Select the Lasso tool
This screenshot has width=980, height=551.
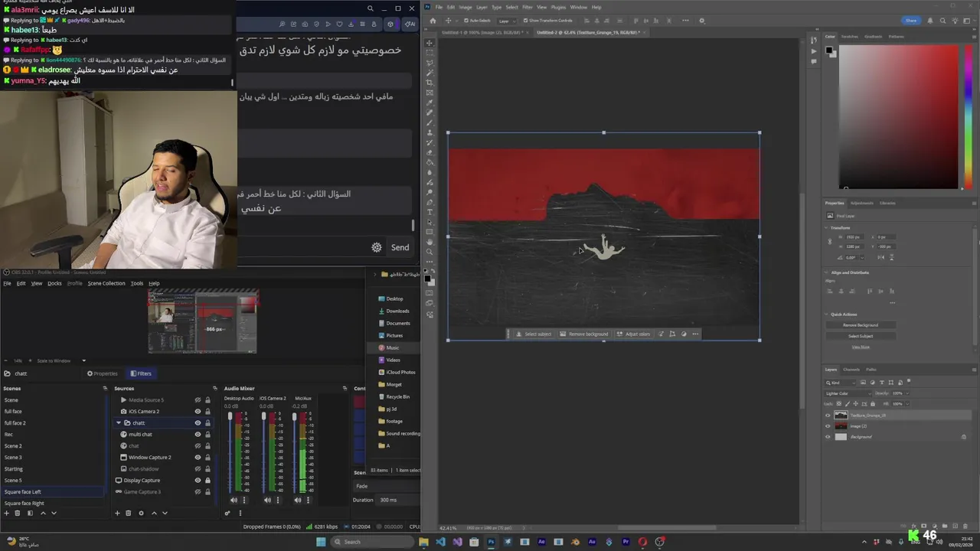pos(430,63)
